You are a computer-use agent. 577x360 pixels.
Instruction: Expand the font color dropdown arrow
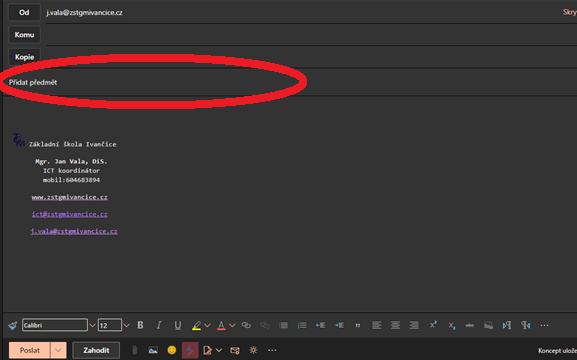[232, 325]
